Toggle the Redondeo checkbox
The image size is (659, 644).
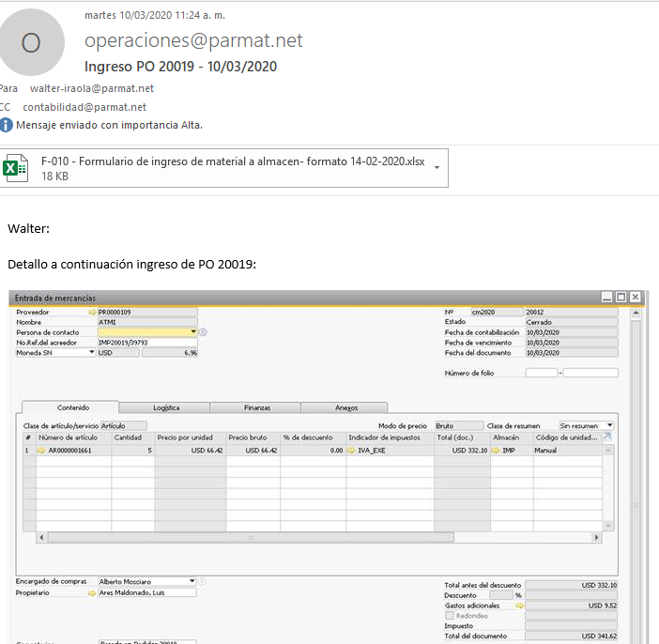449,616
